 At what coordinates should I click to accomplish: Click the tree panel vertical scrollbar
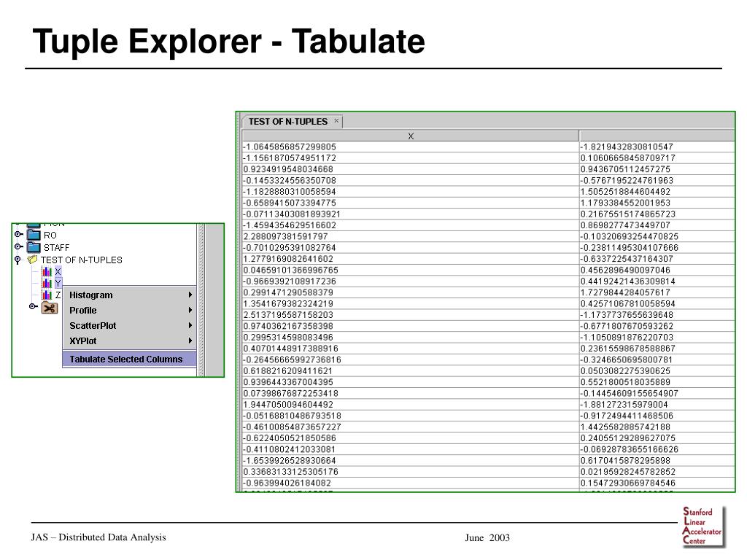click(201, 300)
